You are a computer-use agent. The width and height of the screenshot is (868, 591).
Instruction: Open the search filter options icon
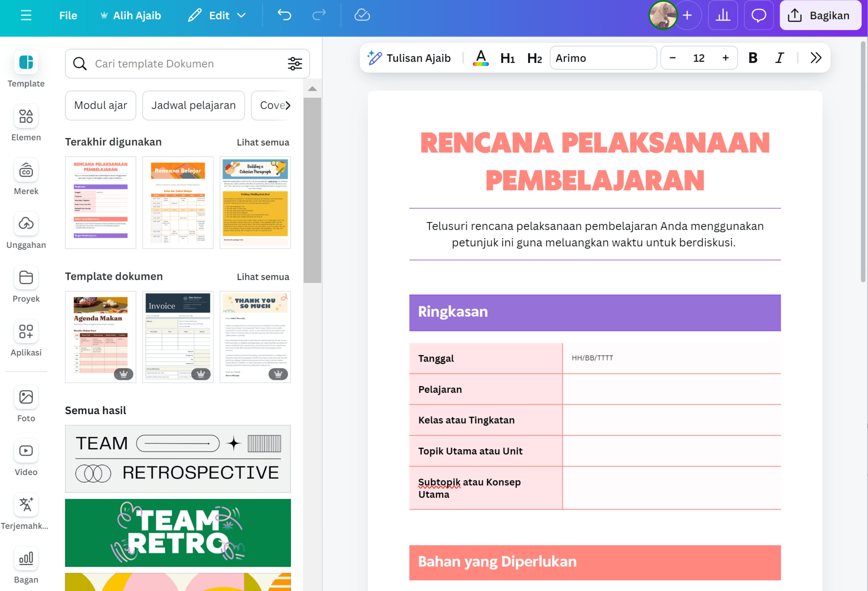295,64
